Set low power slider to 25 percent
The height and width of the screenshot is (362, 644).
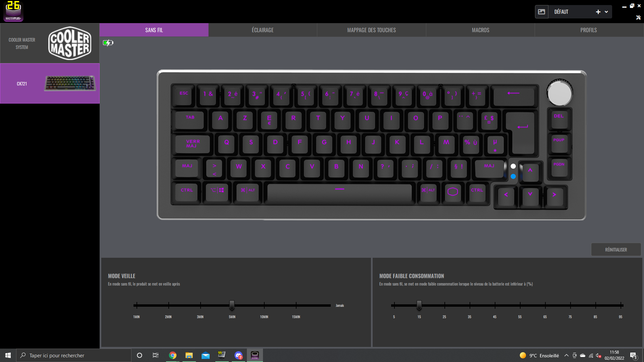444,305
